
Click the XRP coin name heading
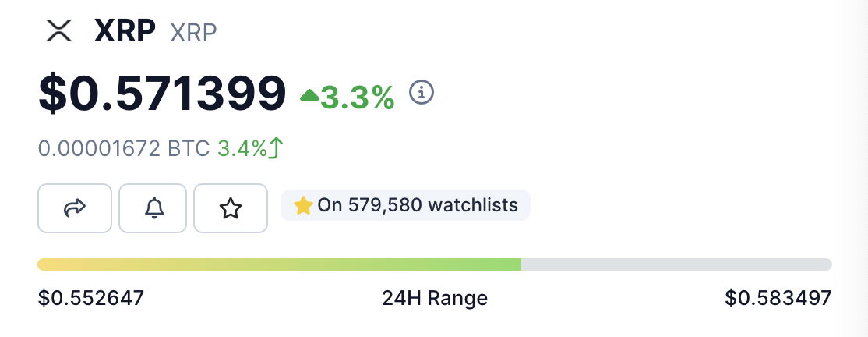coord(125,31)
